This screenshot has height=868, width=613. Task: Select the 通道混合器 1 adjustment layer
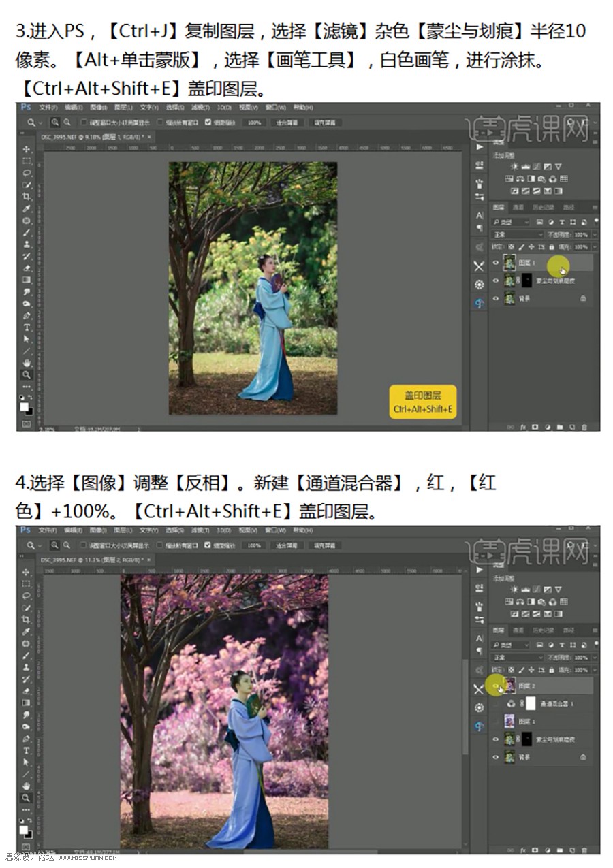[556, 703]
